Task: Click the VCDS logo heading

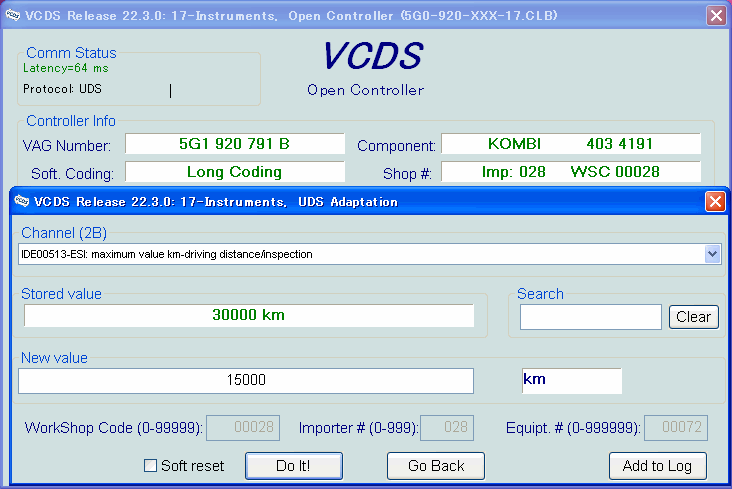Action: [x=373, y=56]
